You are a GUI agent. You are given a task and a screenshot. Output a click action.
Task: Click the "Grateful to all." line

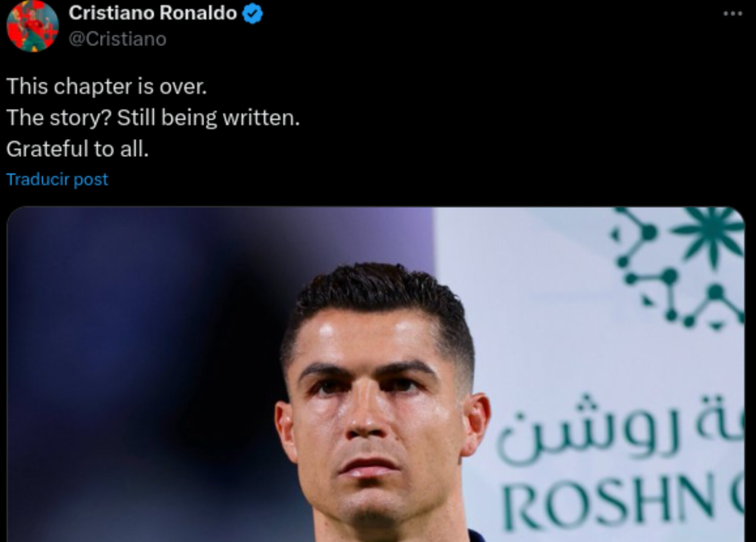coord(77,149)
